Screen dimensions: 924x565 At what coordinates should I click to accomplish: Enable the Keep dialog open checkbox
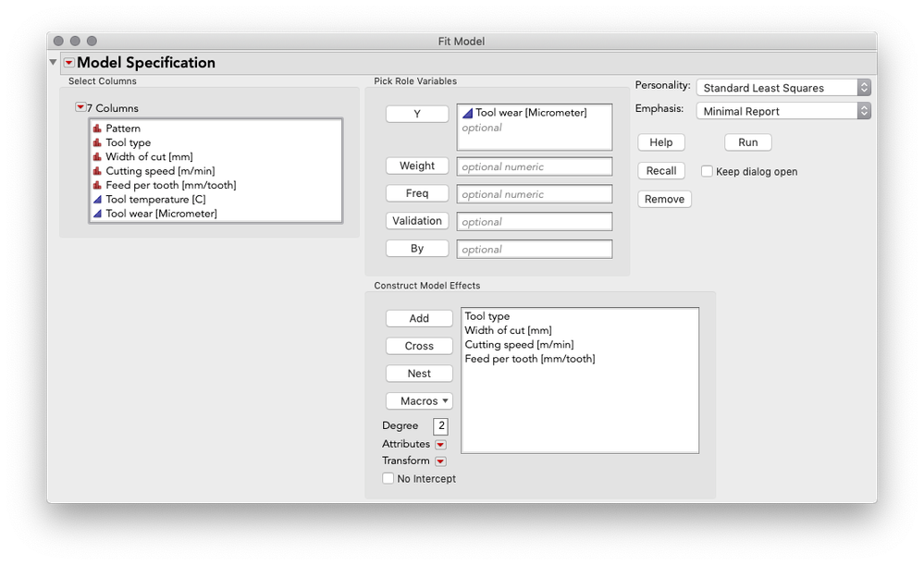(x=707, y=171)
